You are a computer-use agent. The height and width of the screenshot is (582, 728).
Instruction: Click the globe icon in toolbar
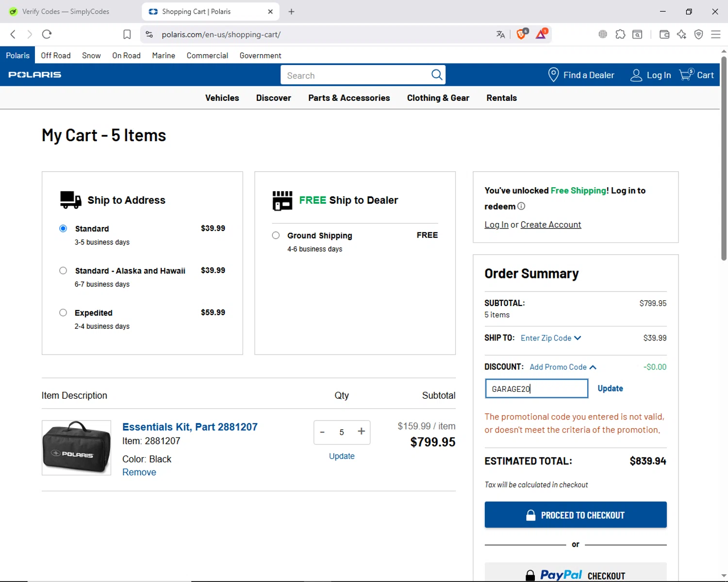[x=603, y=34]
